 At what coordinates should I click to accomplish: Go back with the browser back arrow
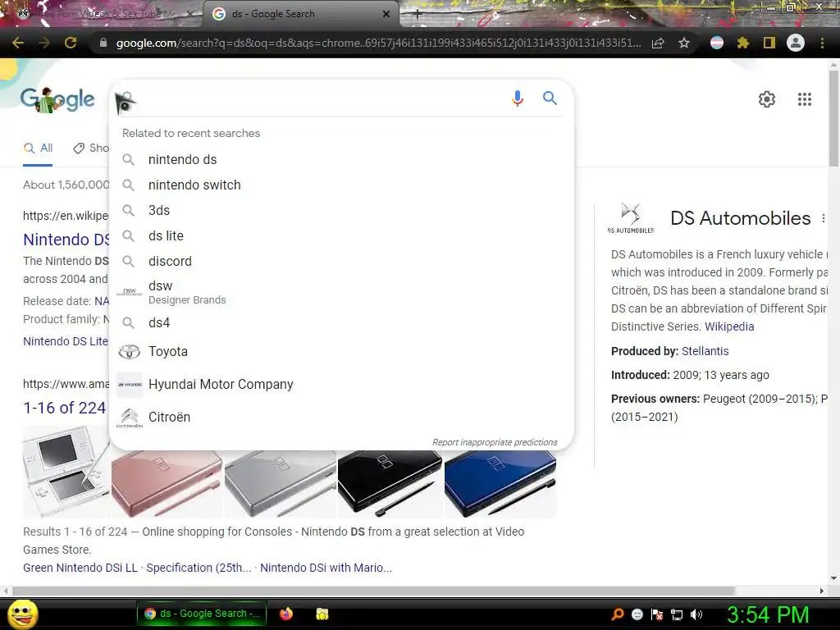[18, 43]
